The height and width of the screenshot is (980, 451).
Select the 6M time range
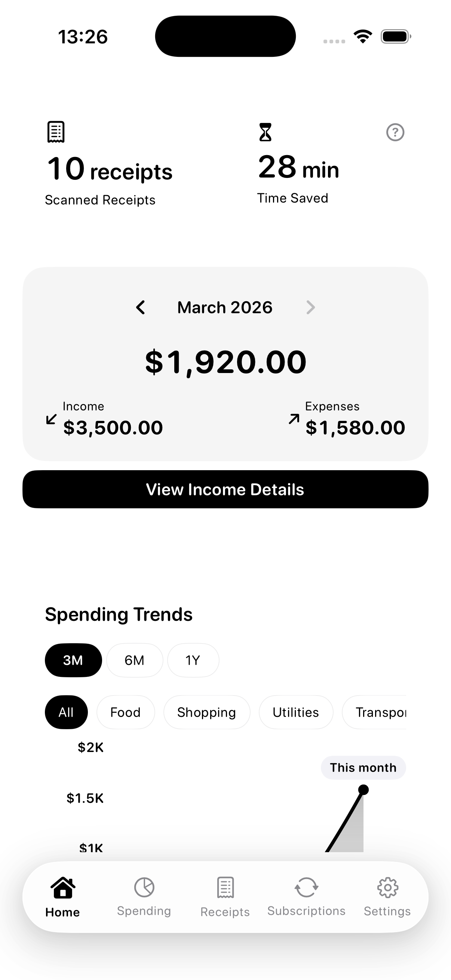click(x=134, y=660)
